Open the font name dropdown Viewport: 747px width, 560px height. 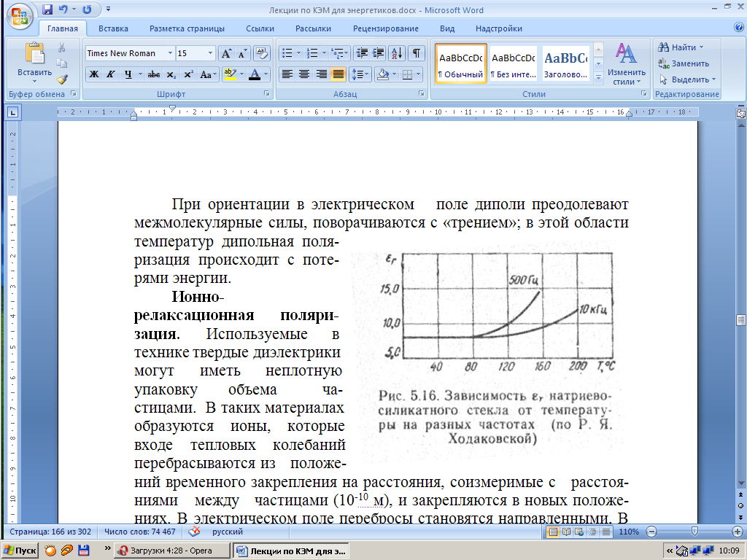pos(170,53)
